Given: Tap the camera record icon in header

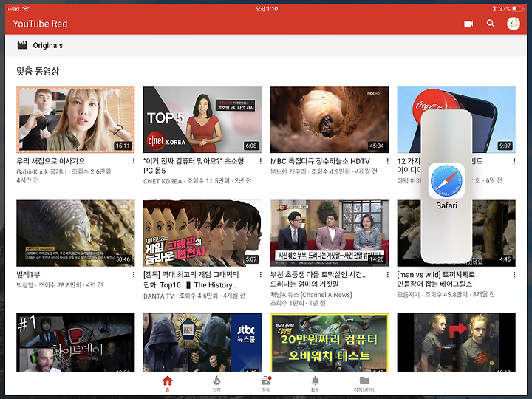Looking at the screenshot, I should pyautogui.click(x=468, y=24).
